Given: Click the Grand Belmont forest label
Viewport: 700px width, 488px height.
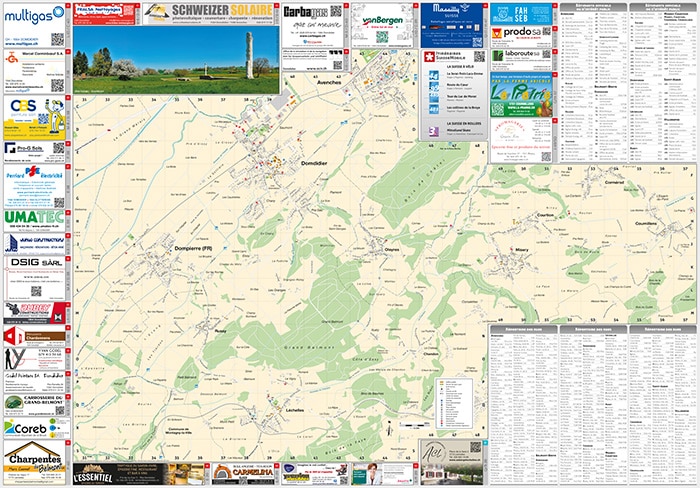Looking at the screenshot, I should (308, 347).
